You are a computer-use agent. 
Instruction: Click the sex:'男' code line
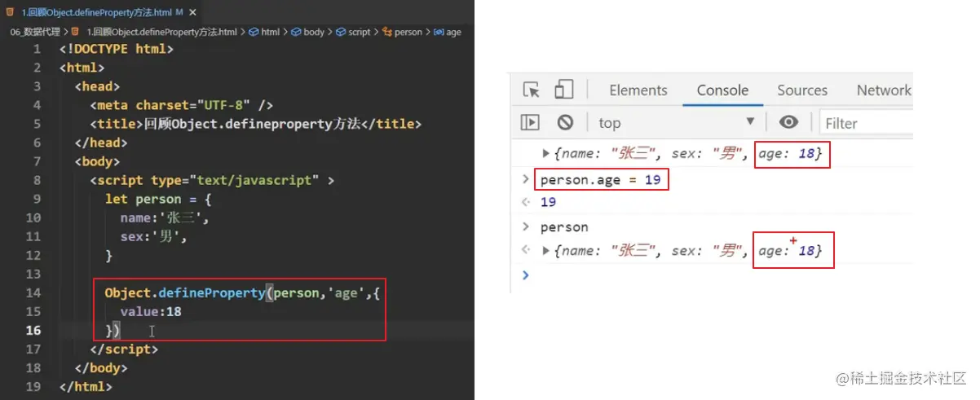(x=154, y=236)
